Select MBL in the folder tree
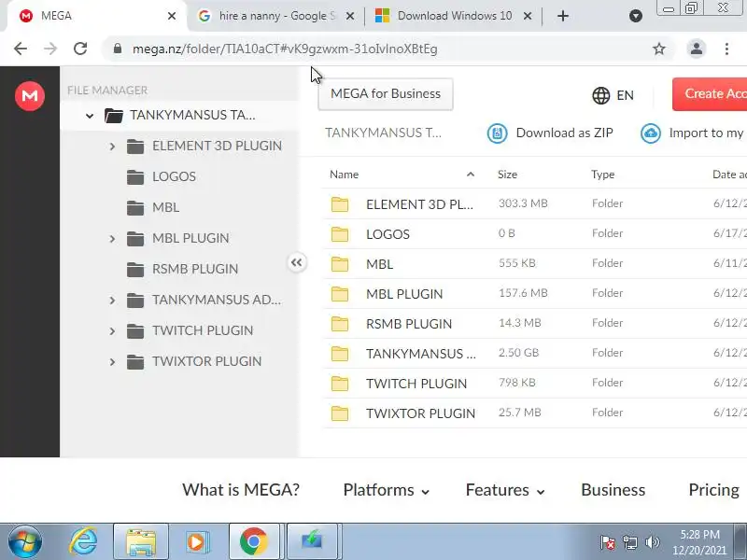 tap(166, 207)
